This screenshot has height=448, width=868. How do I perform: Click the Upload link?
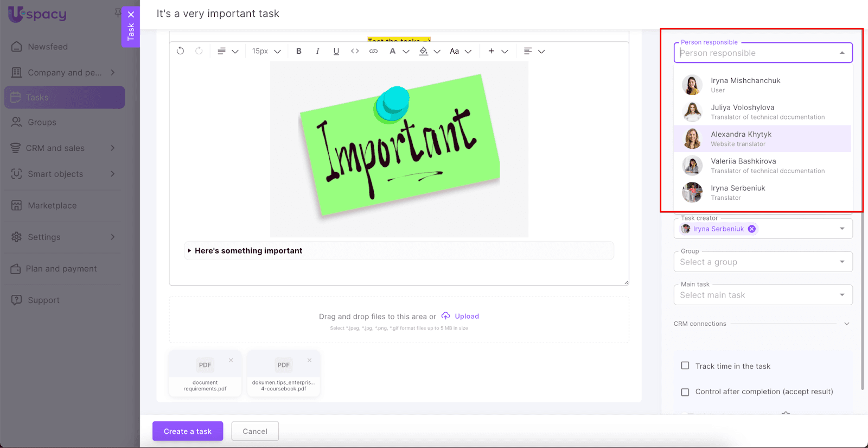466,316
